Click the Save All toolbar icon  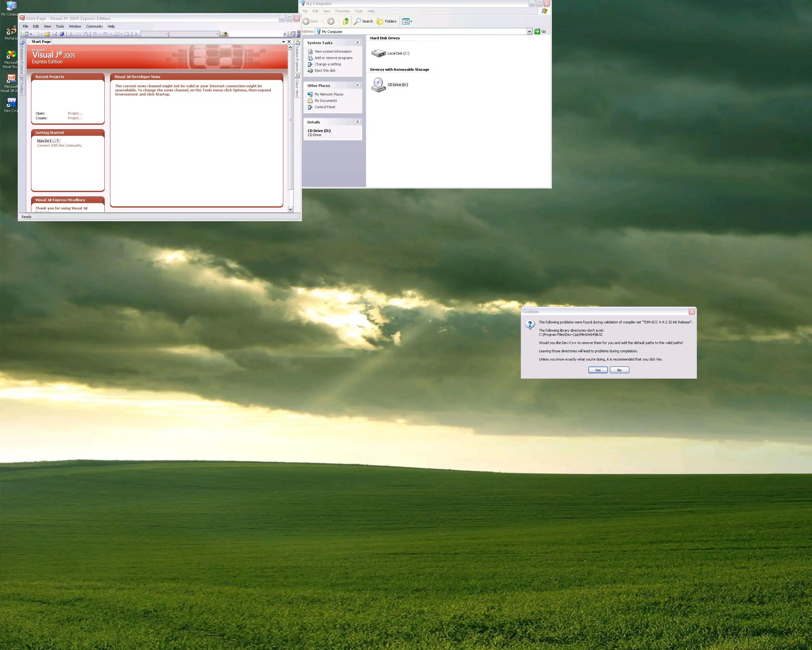62,34
